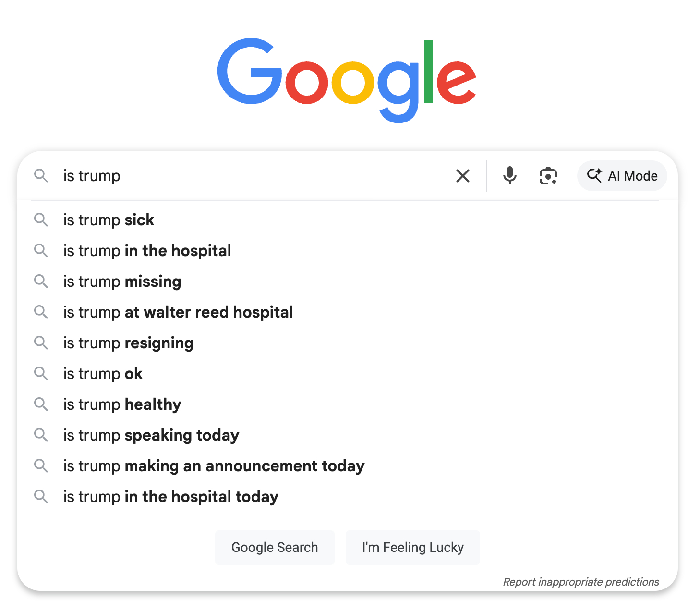Start voice search with microphone icon
Image resolution: width=700 pixels, height=612 pixels.
(509, 176)
